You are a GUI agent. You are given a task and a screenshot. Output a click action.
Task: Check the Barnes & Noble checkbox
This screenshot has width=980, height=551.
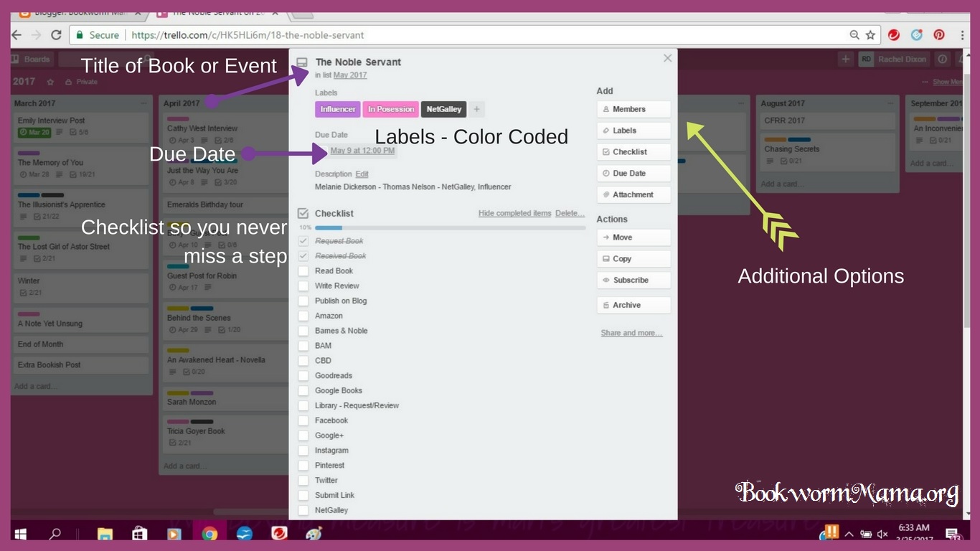click(303, 331)
